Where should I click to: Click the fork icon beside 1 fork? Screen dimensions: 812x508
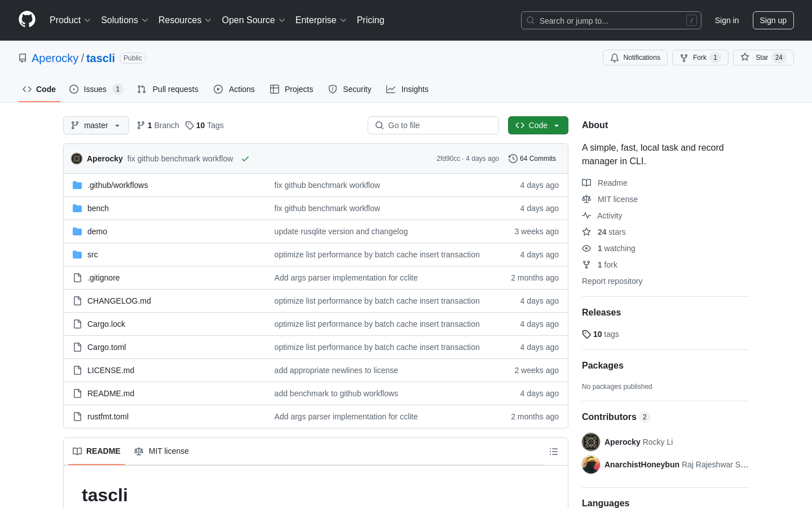[x=586, y=265]
